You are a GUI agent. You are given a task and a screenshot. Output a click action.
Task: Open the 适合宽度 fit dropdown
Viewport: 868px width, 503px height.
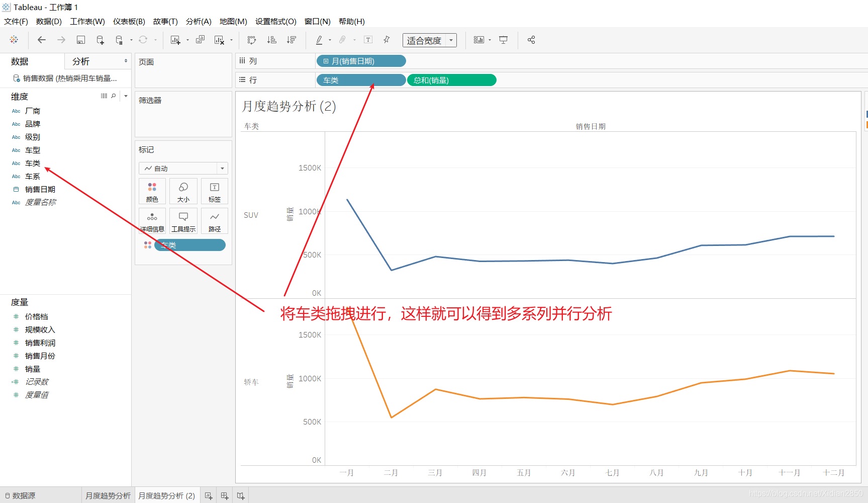click(430, 40)
